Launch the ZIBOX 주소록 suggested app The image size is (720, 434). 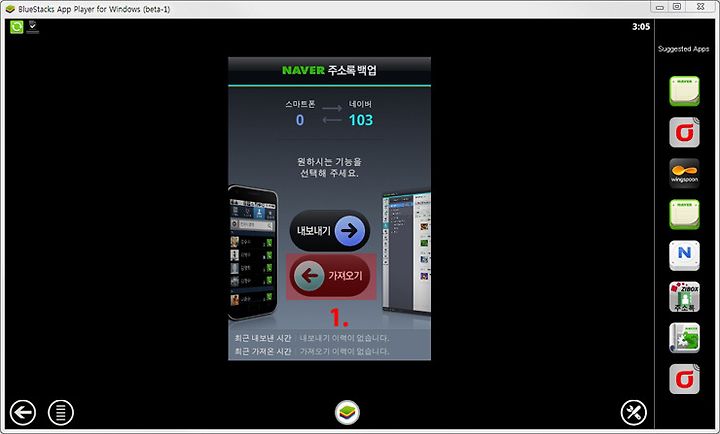pyautogui.click(x=684, y=297)
